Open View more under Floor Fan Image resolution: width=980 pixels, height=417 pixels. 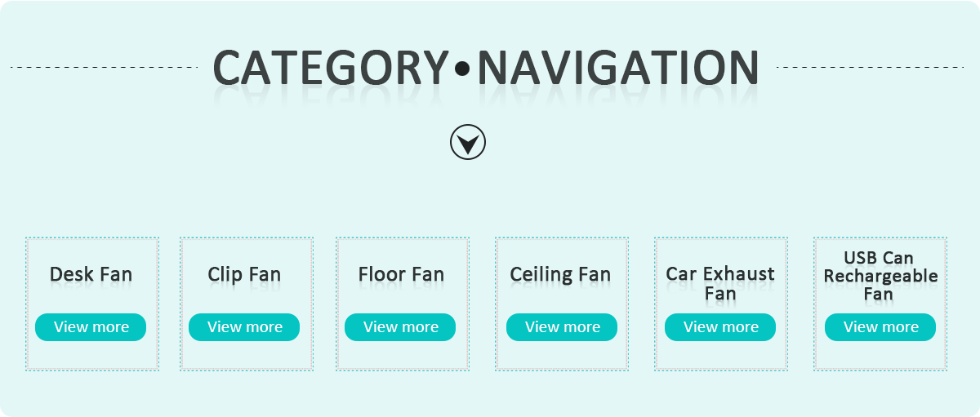(x=400, y=327)
